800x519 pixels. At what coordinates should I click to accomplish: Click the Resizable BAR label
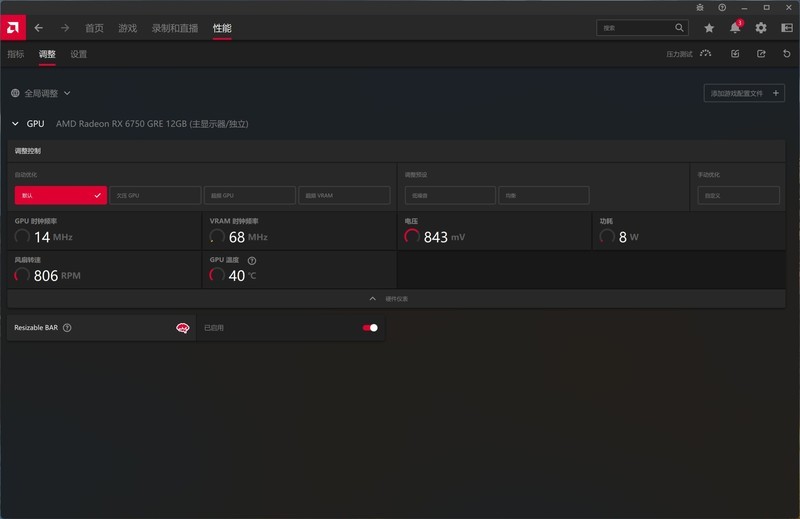point(36,328)
